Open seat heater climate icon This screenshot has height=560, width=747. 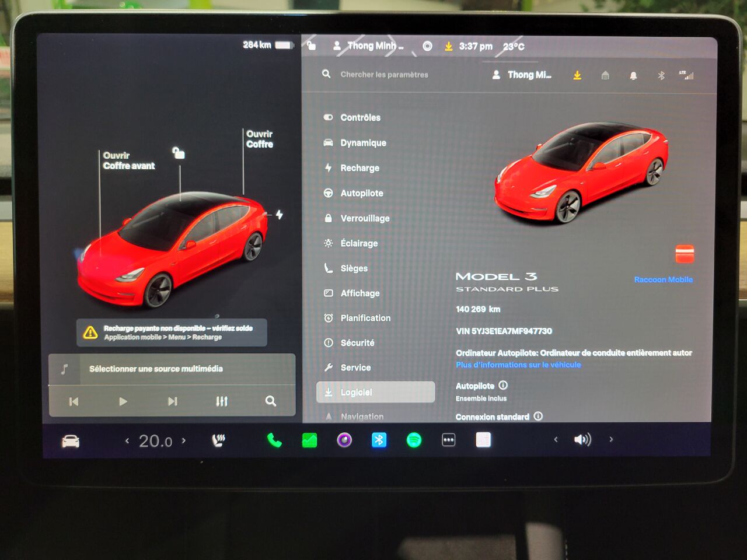218,440
